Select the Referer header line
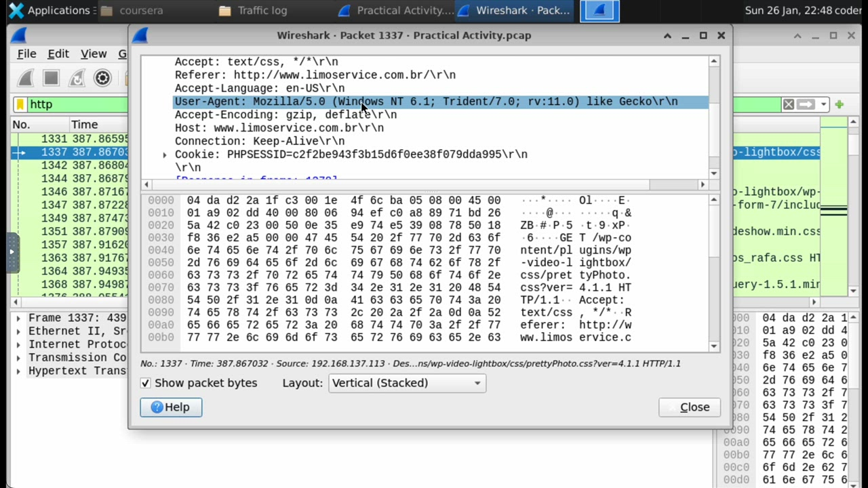This screenshot has width=868, height=488. click(315, 75)
